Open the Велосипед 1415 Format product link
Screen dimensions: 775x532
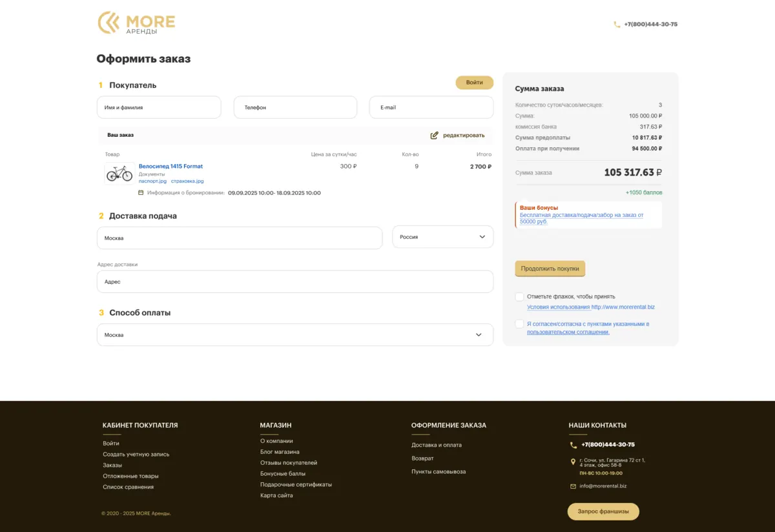[x=170, y=167]
